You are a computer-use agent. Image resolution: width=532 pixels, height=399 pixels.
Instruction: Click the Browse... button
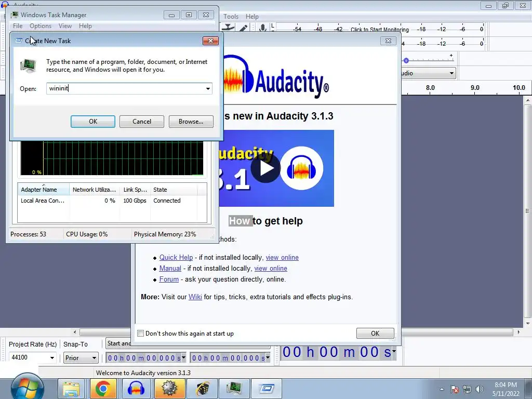191,122
